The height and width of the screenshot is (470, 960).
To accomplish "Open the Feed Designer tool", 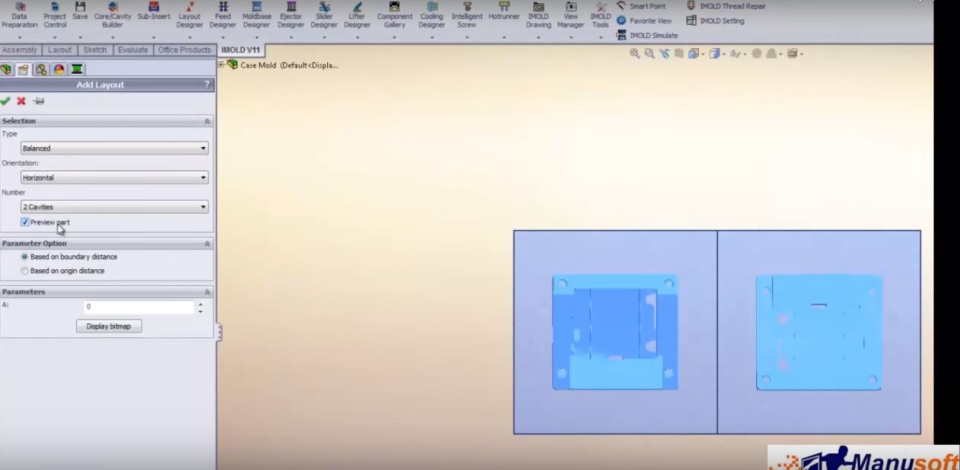I will point(223,15).
